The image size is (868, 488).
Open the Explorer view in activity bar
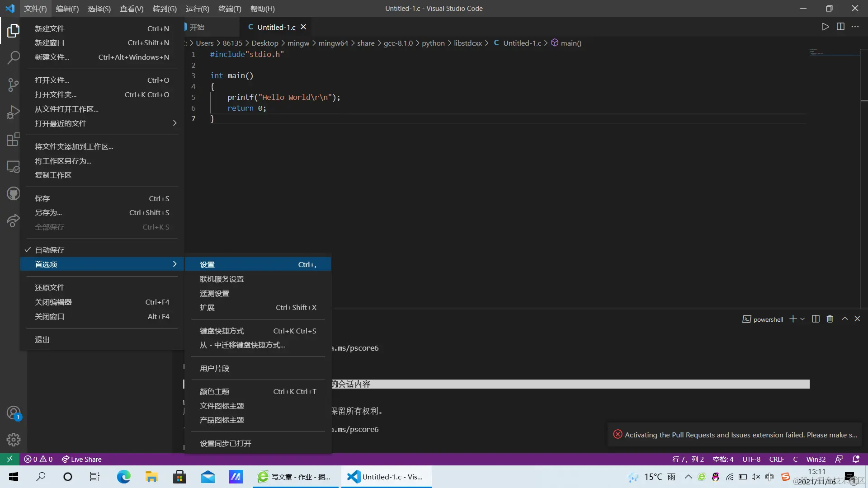tap(13, 31)
